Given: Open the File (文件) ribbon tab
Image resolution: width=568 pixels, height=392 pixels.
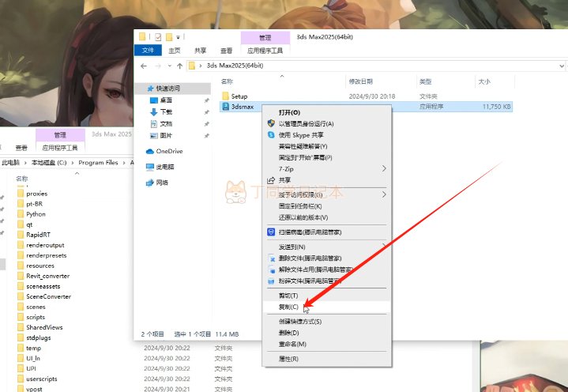Looking at the screenshot, I should (148, 50).
